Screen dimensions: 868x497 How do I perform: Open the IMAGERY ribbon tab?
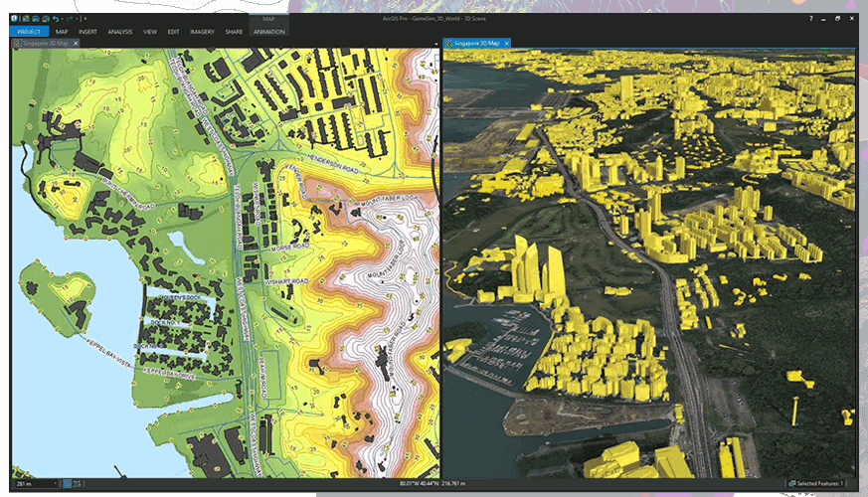tap(202, 32)
